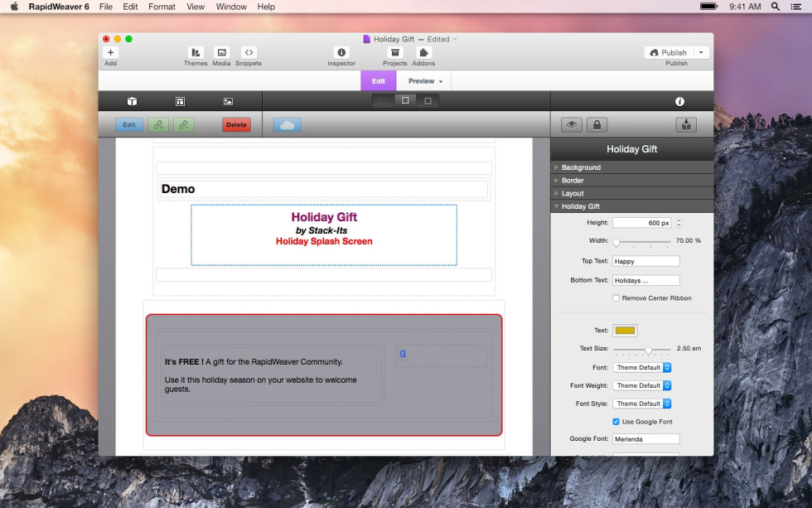Click the document title Holiday Gift
This screenshot has width=812, height=508.
394,39
